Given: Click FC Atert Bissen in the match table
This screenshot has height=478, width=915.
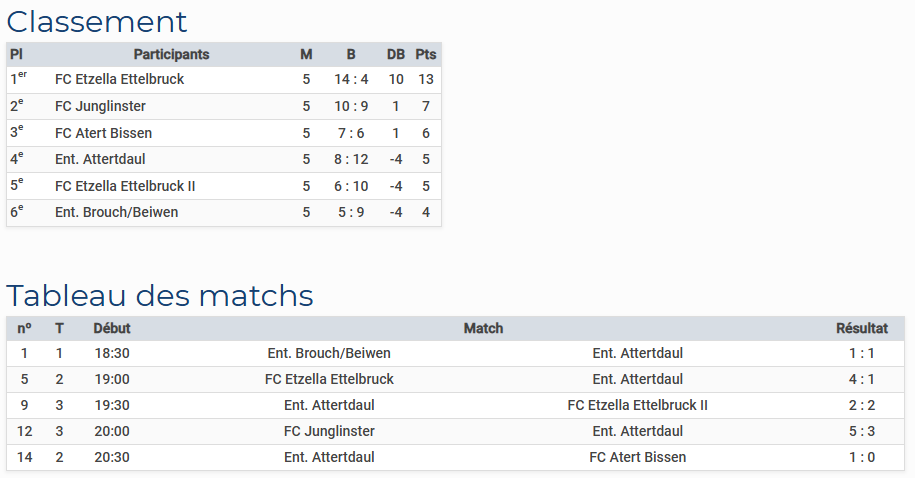Looking at the screenshot, I should (638, 457).
